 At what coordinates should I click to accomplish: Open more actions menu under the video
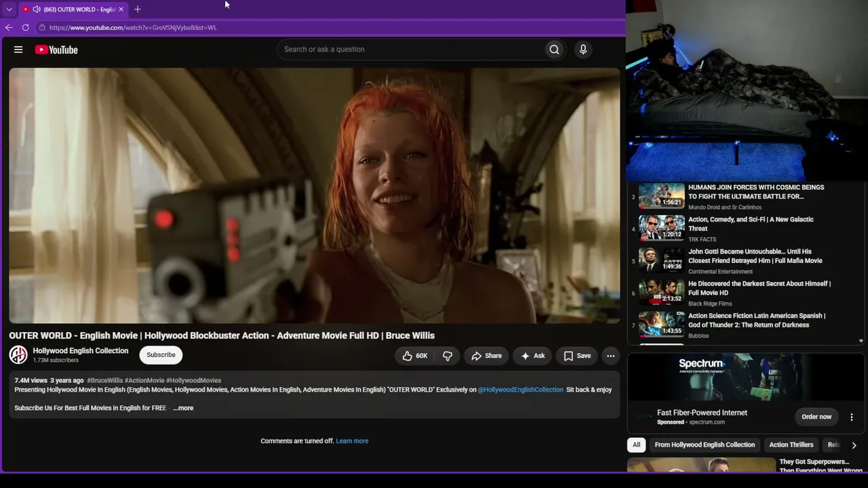(x=610, y=356)
